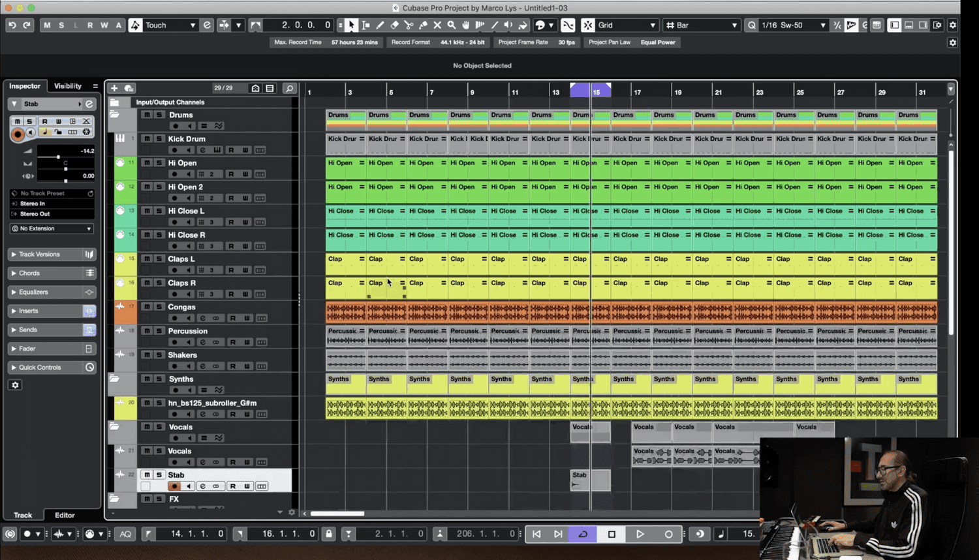Image resolution: width=979 pixels, height=560 pixels.
Task: Open the track search magnifier
Action: tap(289, 88)
